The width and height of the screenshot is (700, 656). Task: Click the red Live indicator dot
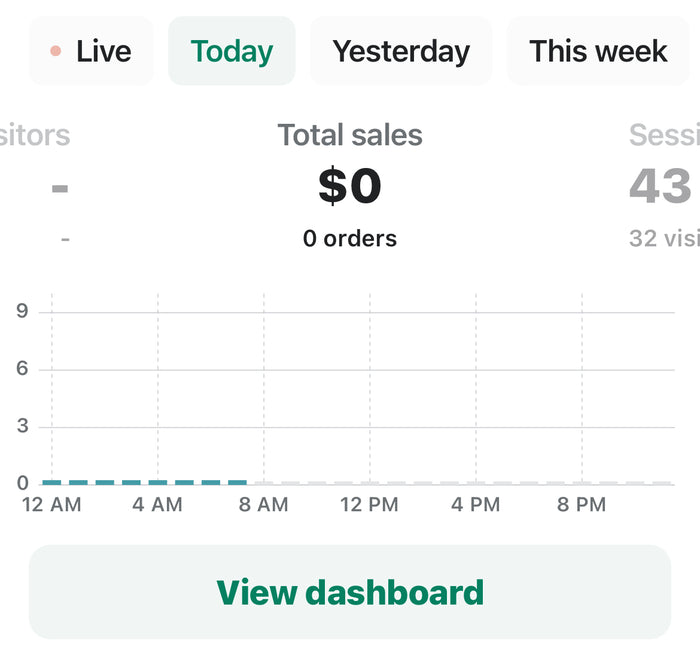click(x=56, y=51)
